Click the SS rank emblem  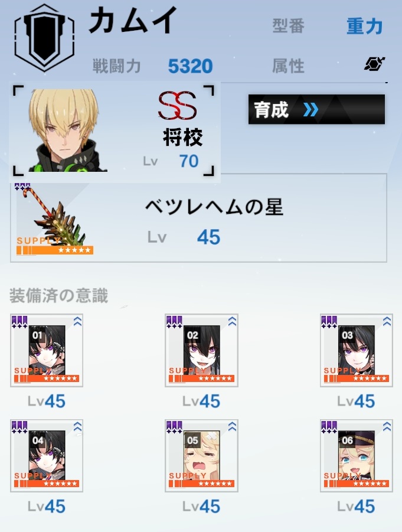click(178, 106)
